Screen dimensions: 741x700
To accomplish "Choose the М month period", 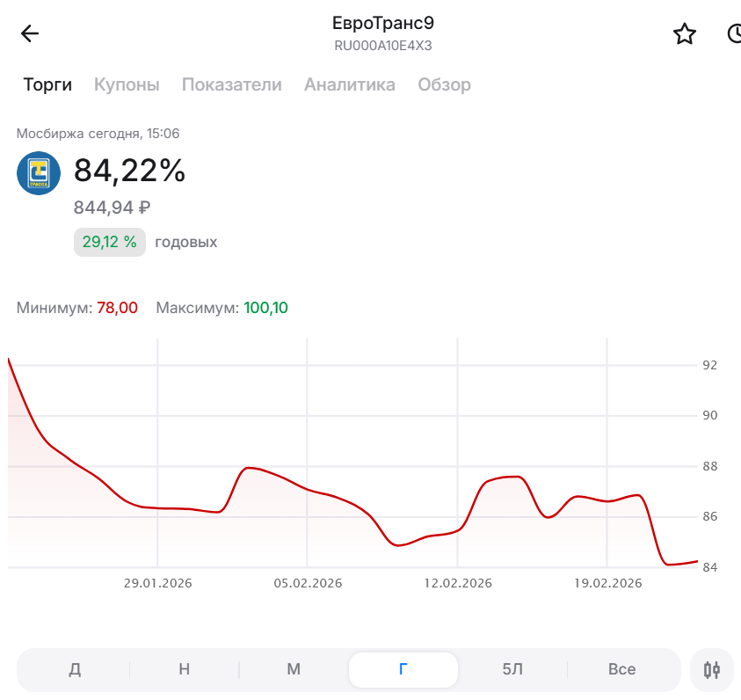I will click(x=294, y=669).
